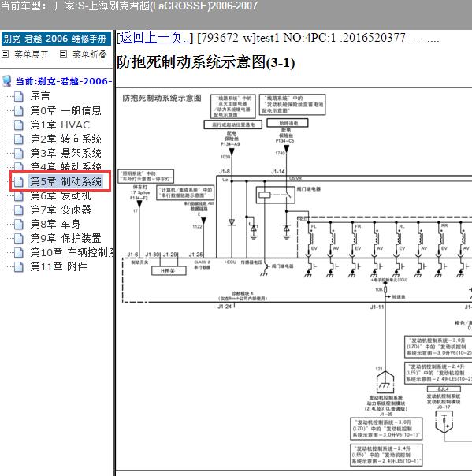Open 第7章 变速器
472x476 pixels.
[61, 210]
